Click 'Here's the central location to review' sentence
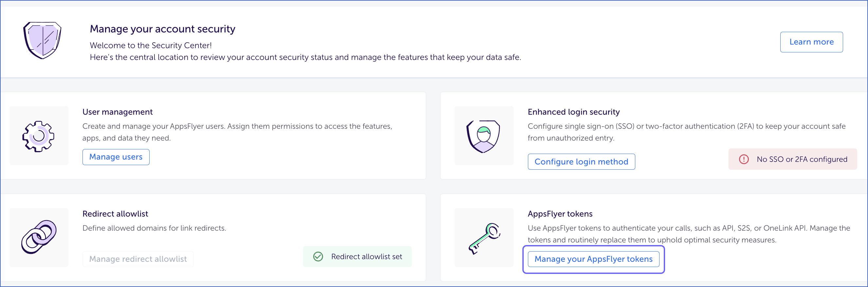Screen dimensions: 868x287 305,57
